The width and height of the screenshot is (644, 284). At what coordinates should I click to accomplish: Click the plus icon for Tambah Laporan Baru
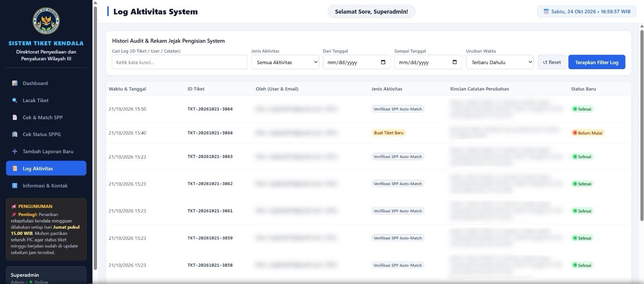14,152
